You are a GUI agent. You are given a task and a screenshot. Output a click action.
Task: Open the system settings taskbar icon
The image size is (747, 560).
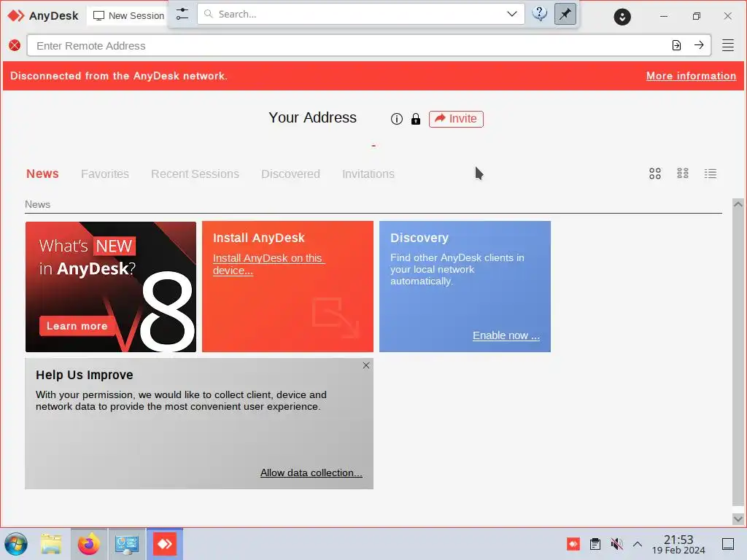127,544
